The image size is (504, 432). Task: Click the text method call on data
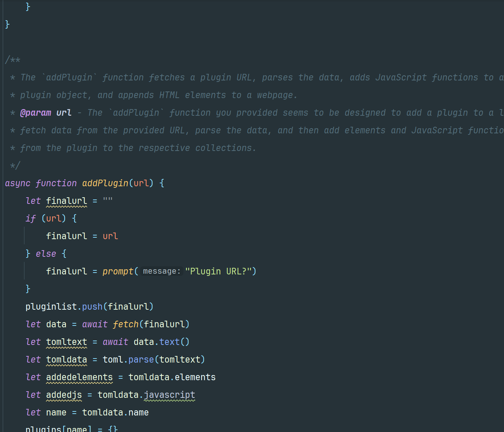tap(169, 342)
